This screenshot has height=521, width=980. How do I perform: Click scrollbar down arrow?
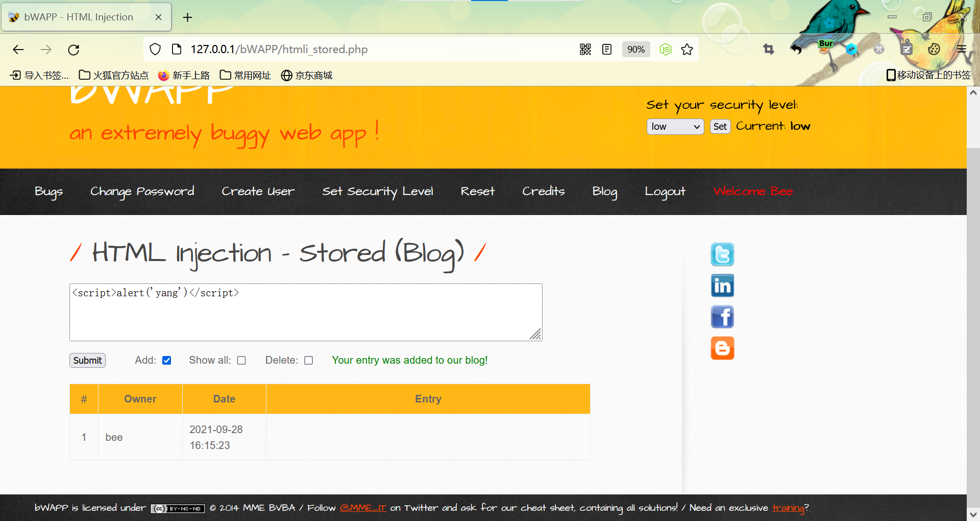(973, 514)
